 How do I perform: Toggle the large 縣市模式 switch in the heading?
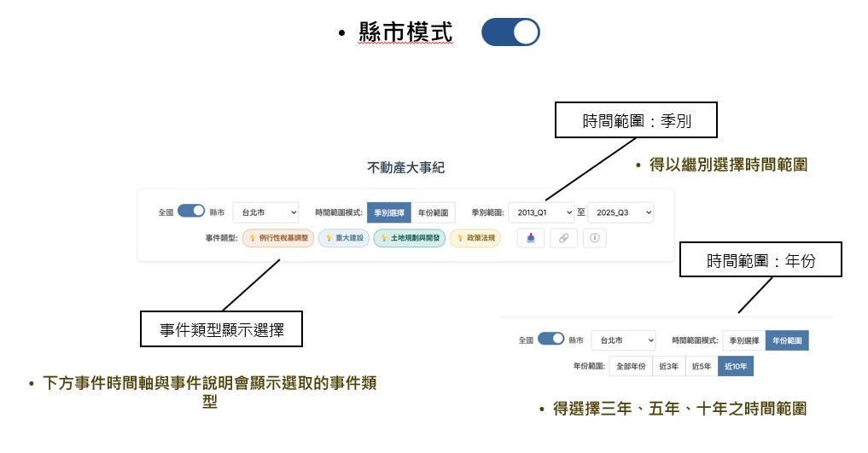(x=510, y=32)
